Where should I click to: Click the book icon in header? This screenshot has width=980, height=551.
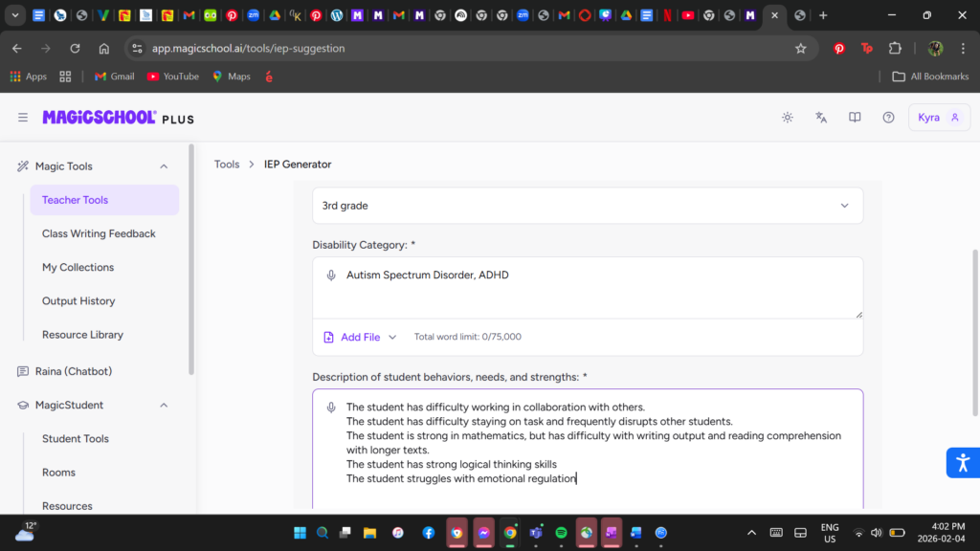[855, 118]
